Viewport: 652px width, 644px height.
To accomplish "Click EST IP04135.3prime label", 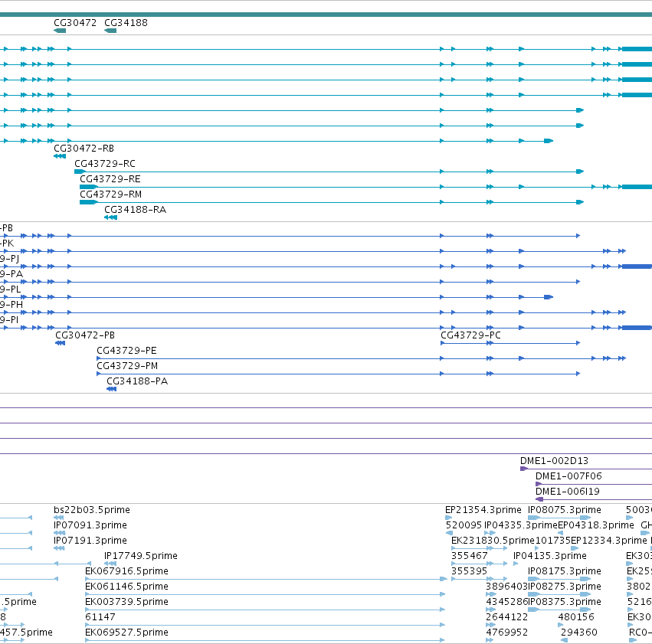I will [549, 556].
